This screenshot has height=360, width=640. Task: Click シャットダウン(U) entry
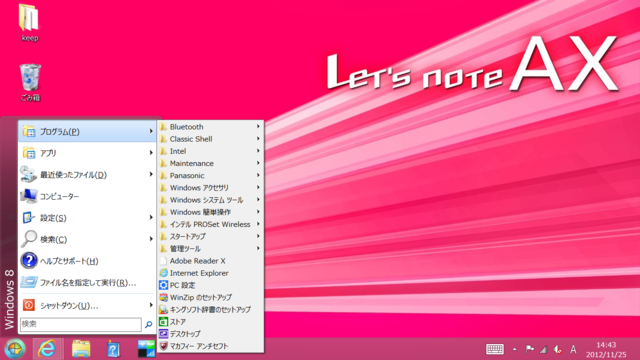(x=87, y=305)
